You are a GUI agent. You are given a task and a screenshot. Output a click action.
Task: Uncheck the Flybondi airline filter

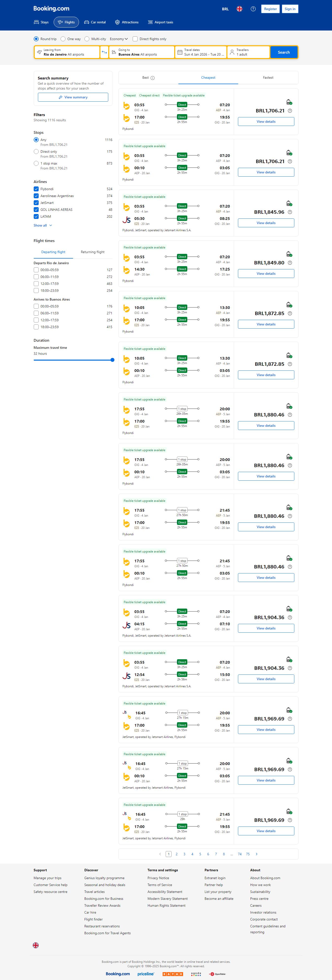tap(36, 189)
